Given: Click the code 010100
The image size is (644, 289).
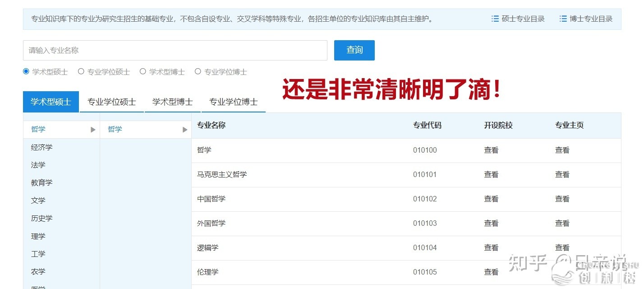Looking at the screenshot, I should click(425, 150).
